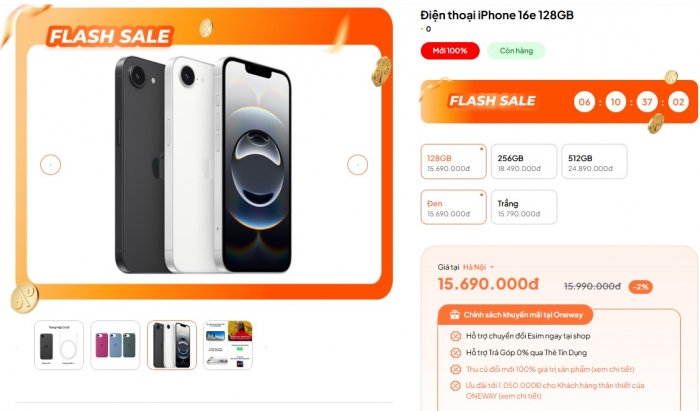Click discount icon beside Hỗ trợ Trả Góp 0%
The image size is (700, 411).
(455, 353)
